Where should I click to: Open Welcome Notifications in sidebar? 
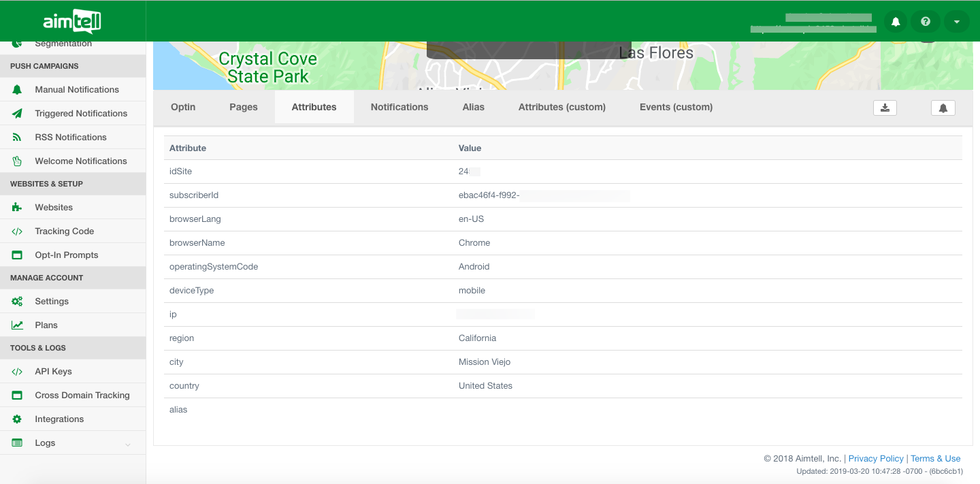click(x=80, y=161)
